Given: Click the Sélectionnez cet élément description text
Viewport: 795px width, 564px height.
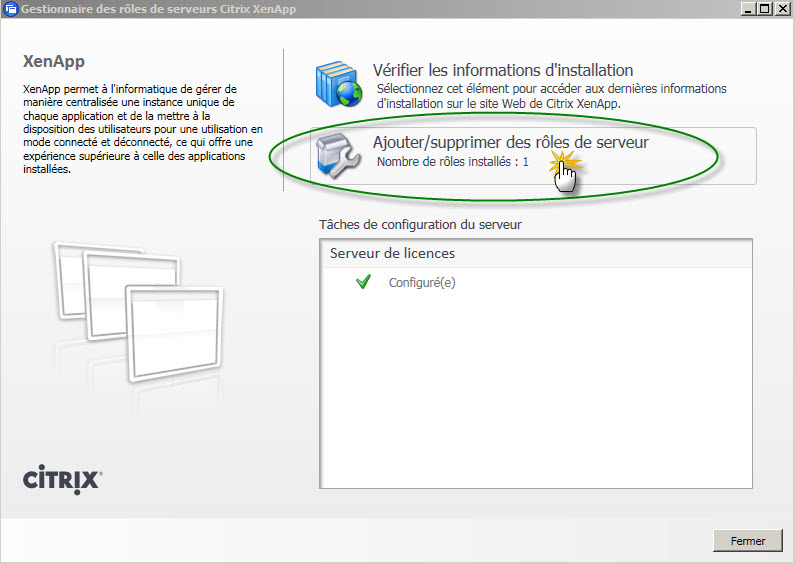Looking at the screenshot, I should [x=552, y=96].
